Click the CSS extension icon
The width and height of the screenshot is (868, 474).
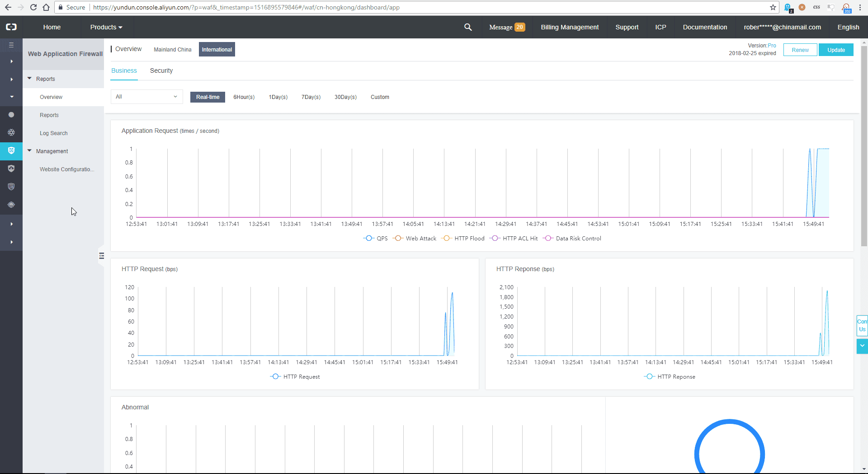(x=816, y=7)
